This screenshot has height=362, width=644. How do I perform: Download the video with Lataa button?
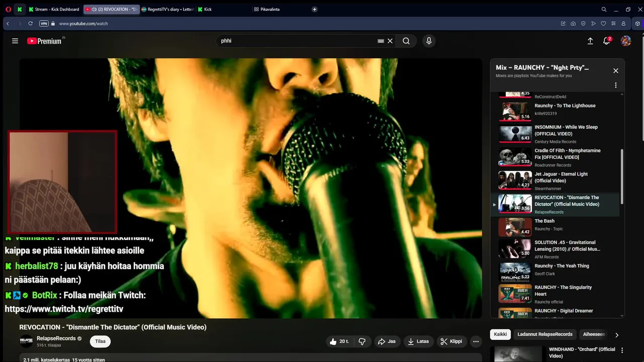click(418, 341)
